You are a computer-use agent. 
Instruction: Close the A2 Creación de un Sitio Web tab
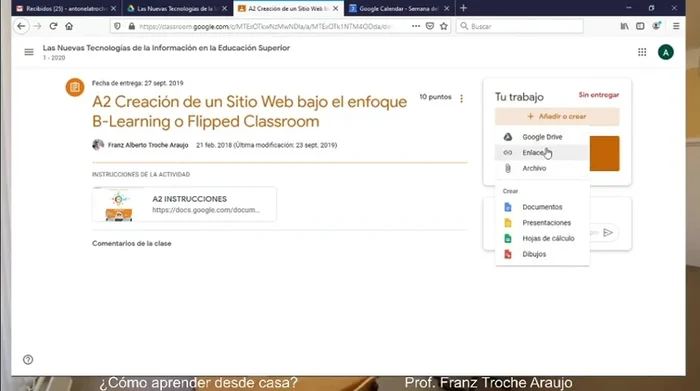coord(335,8)
